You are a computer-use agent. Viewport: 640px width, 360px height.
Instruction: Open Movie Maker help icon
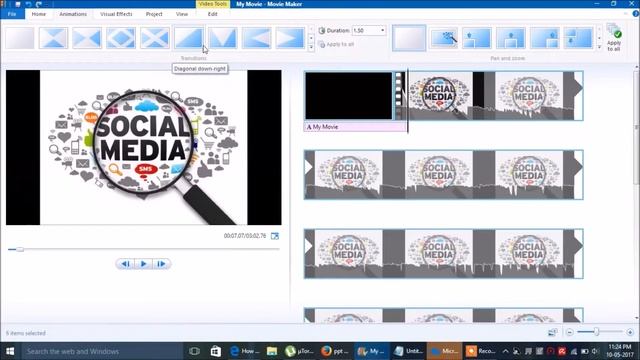[636, 13]
